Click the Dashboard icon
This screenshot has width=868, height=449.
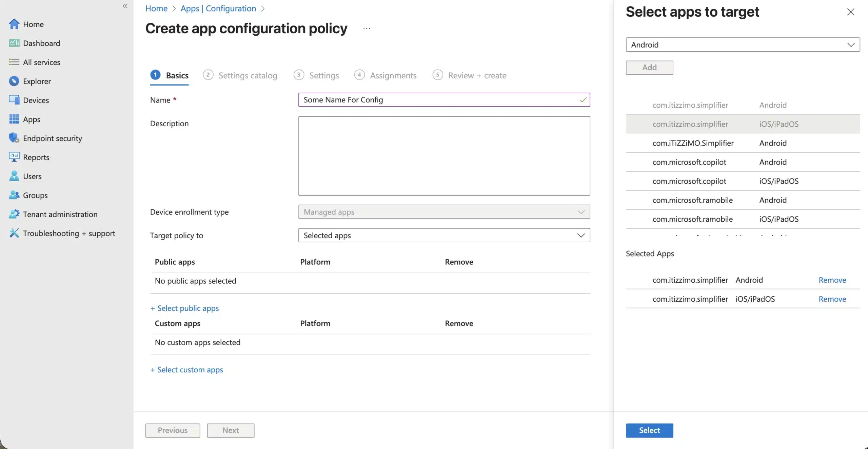[14, 43]
